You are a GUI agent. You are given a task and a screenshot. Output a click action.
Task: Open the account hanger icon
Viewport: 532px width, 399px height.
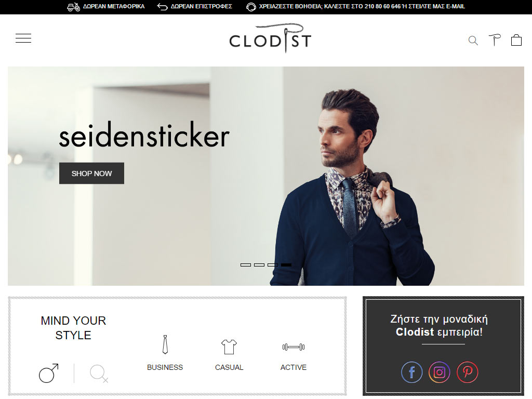pyautogui.click(x=495, y=40)
